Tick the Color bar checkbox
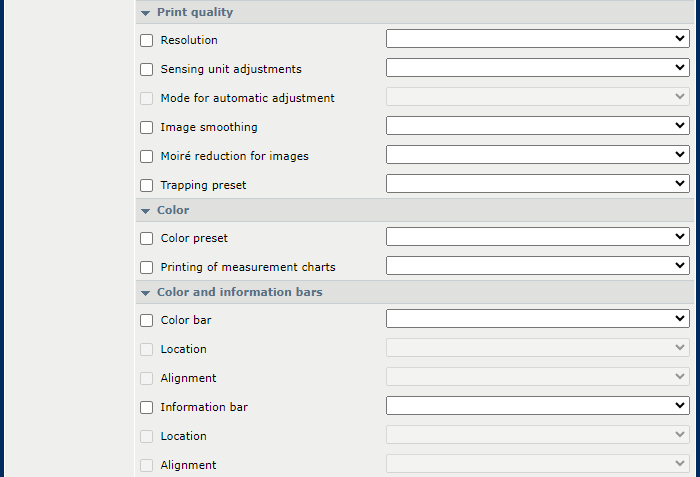The height and width of the screenshot is (477, 700). coord(146,321)
